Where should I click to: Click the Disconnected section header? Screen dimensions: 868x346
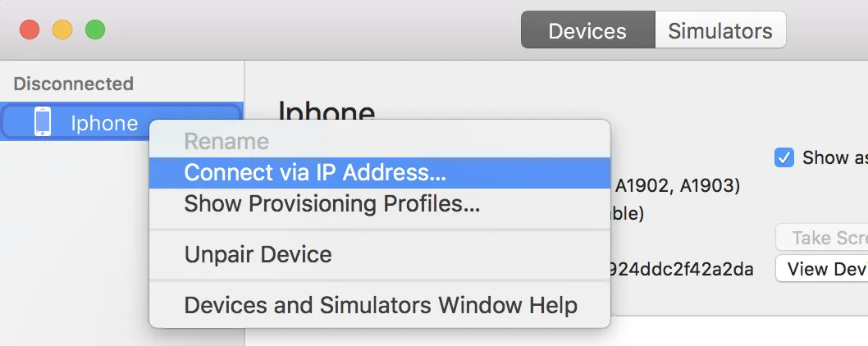73,84
